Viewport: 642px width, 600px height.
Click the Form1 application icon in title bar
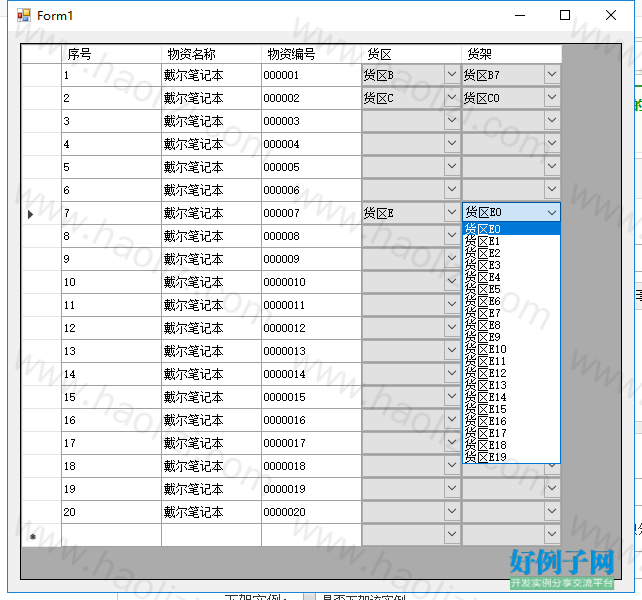pyautogui.click(x=24, y=16)
